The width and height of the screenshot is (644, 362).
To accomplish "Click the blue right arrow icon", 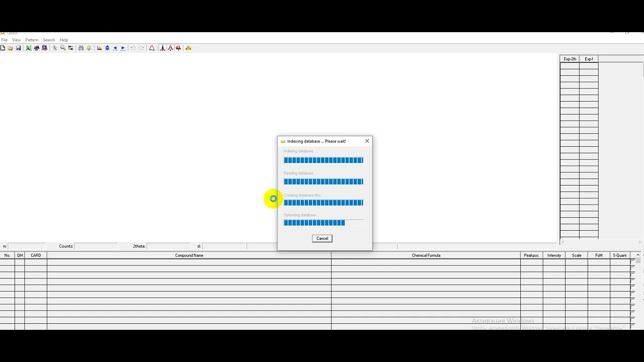I will (x=123, y=48).
